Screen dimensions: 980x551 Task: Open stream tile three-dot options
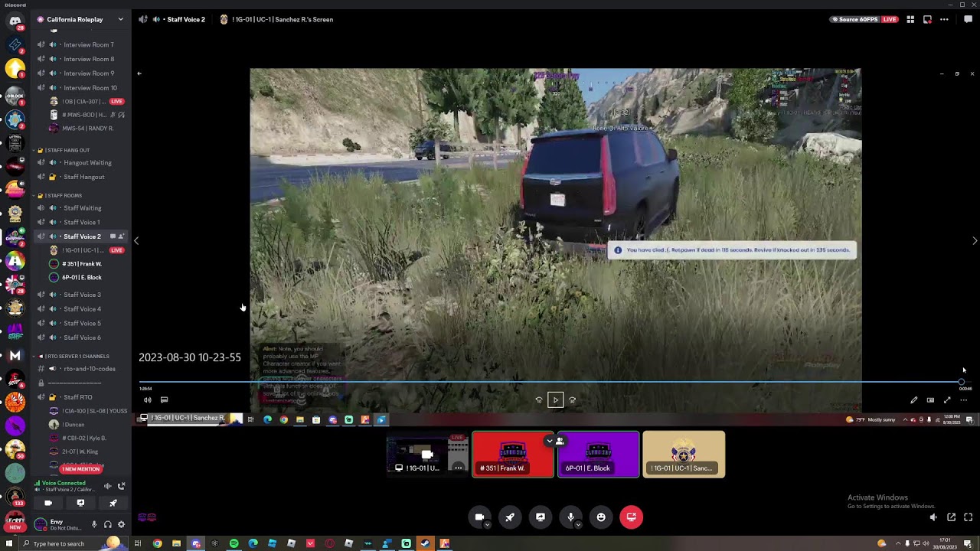point(458,468)
